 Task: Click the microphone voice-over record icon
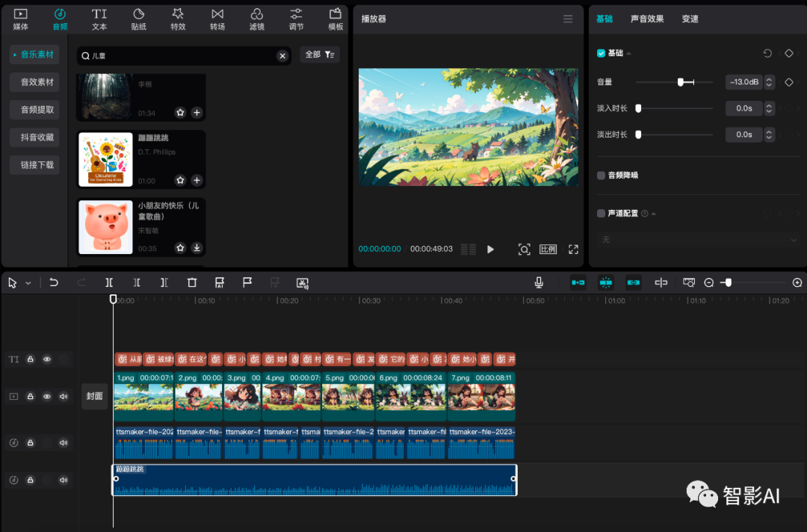pos(538,282)
